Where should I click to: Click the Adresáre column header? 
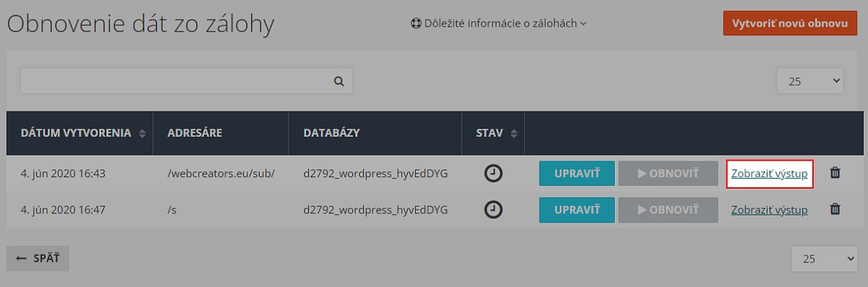point(195,133)
